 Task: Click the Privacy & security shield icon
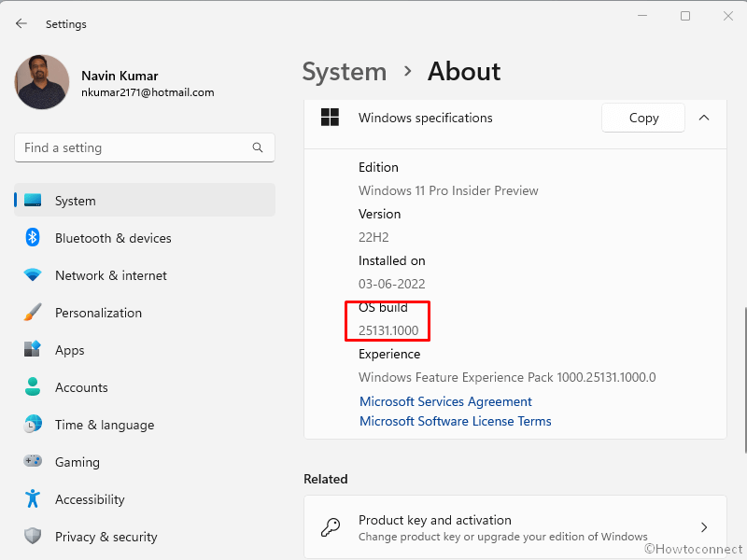tap(33, 536)
